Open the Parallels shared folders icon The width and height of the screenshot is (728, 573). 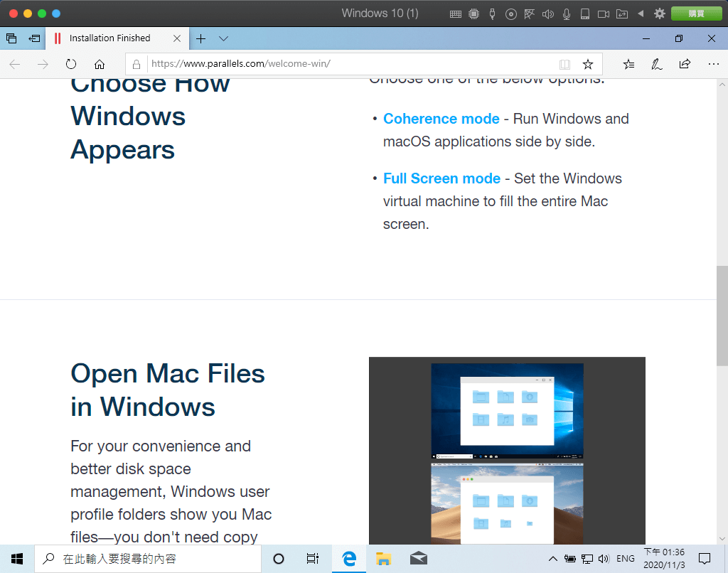[622, 14]
